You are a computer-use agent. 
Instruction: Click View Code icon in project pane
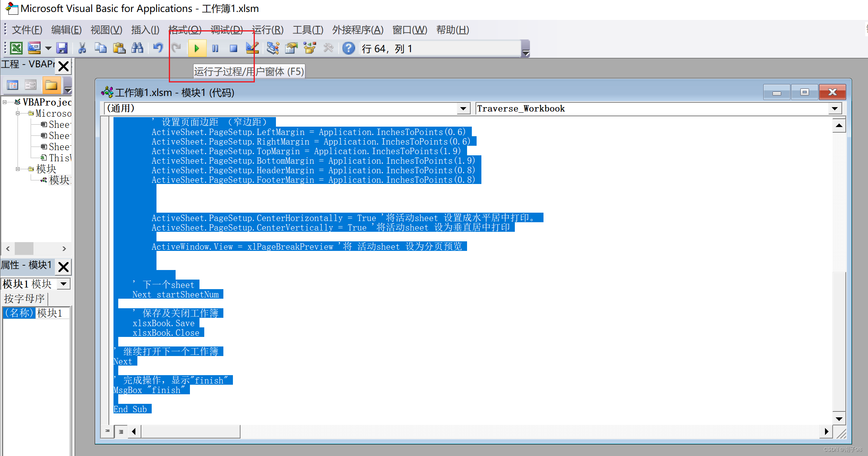pos(13,85)
